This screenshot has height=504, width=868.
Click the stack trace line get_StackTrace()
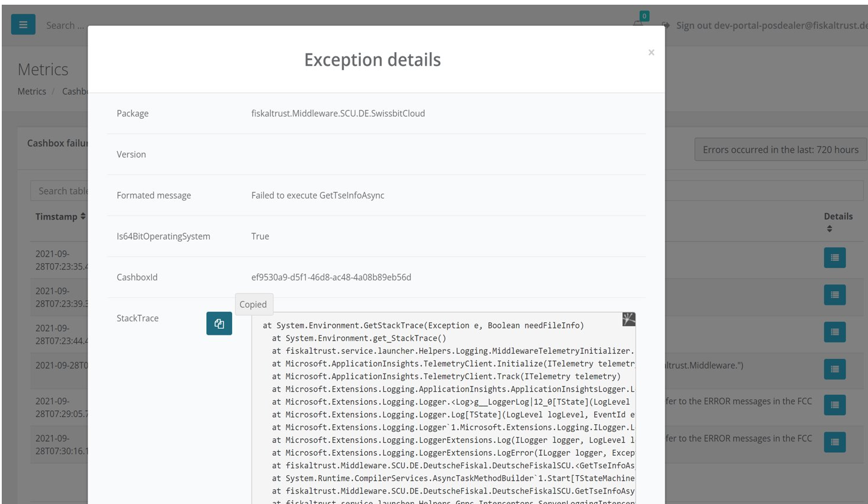click(x=359, y=338)
